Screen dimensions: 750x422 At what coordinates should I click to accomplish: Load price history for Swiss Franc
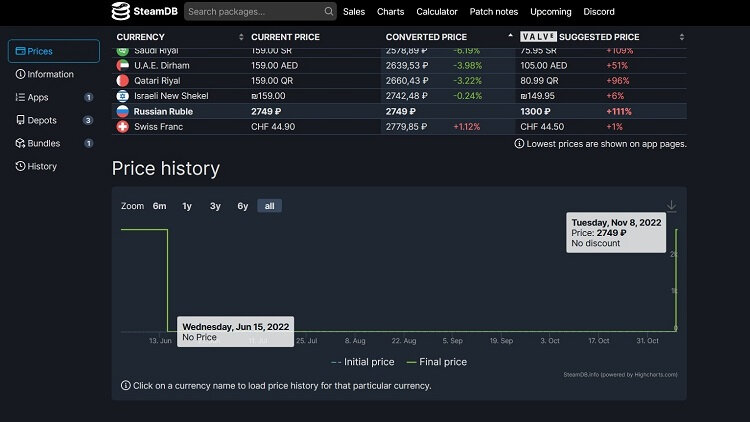tap(158, 127)
